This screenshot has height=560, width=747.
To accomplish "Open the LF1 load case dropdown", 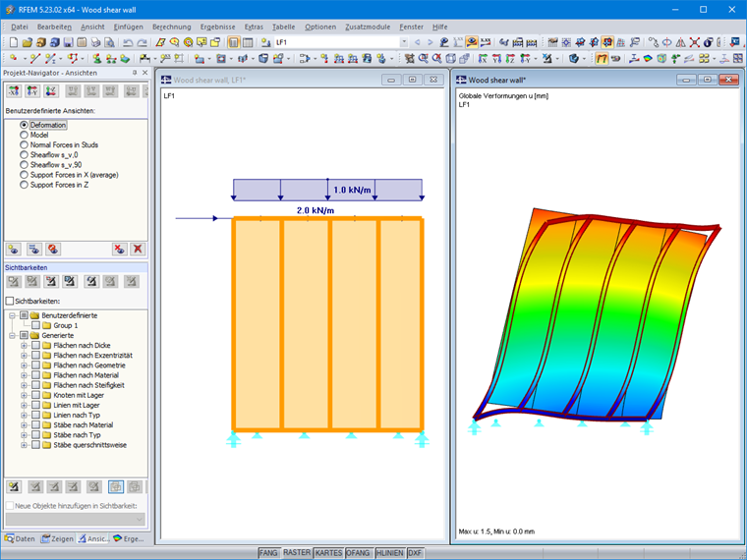I will pyautogui.click(x=404, y=42).
